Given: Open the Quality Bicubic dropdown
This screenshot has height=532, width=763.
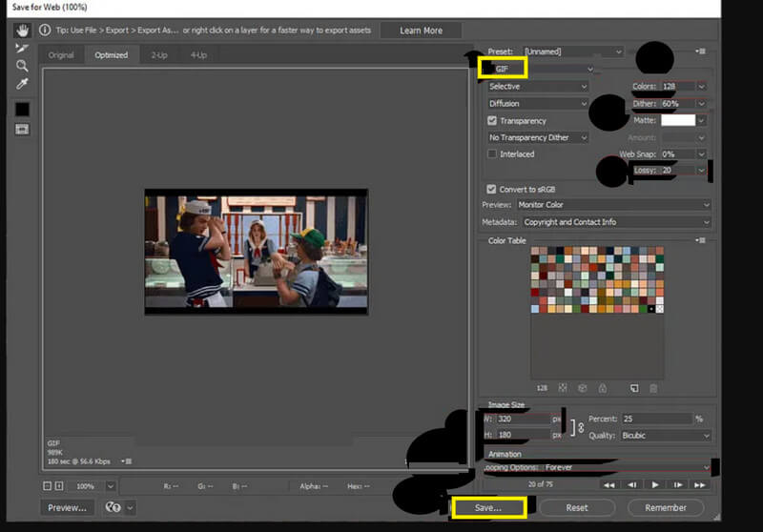Looking at the screenshot, I should (x=665, y=435).
